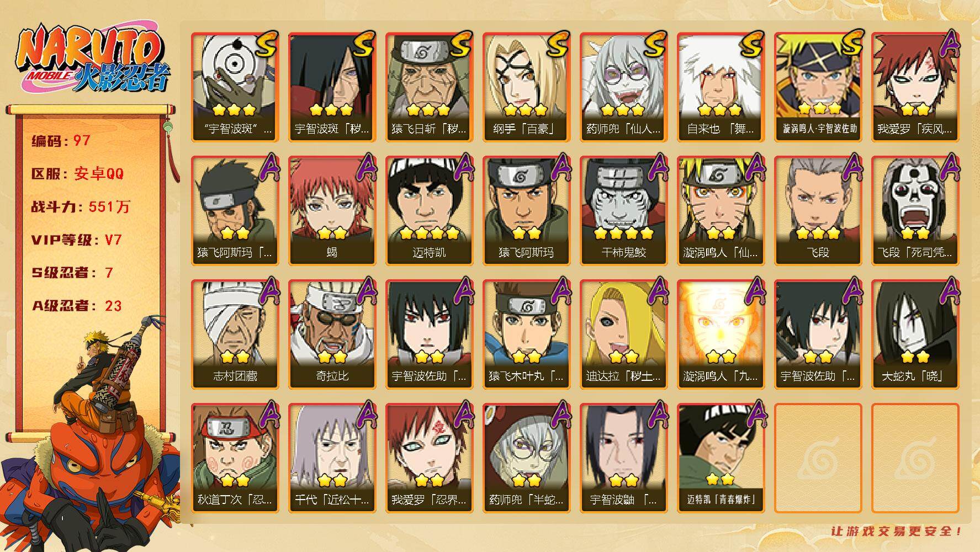980x552 pixels.
Task: Choose the 奇拉比 ninja card
Action: tap(332, 334)
